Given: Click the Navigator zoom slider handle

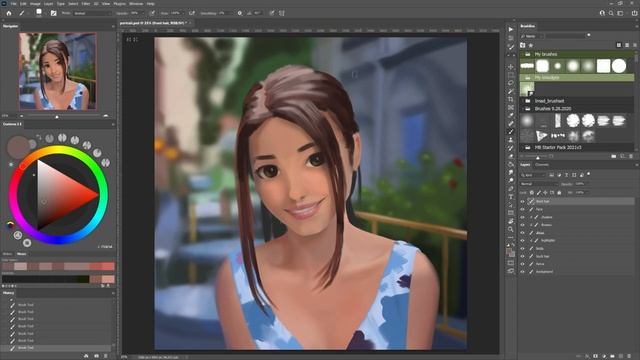Looking at the screenshot, I should tap(57, 117).
